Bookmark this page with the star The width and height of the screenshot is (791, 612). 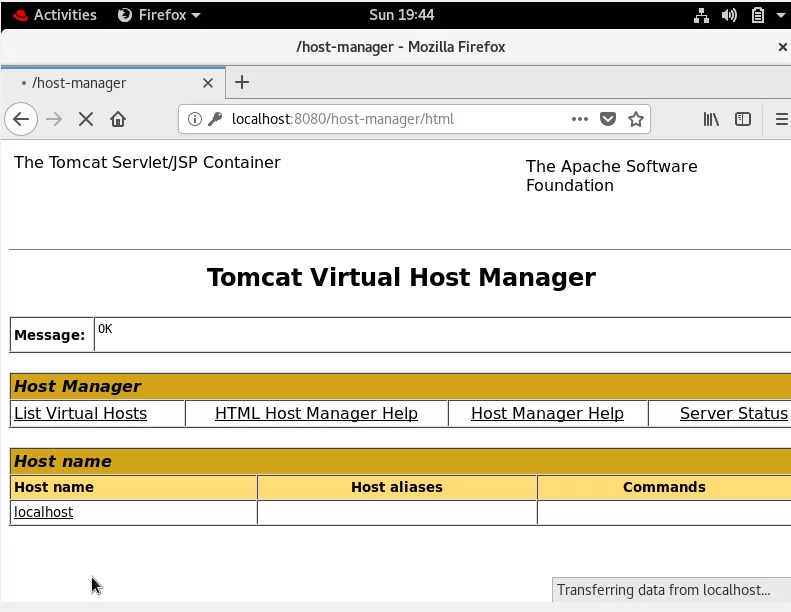point(636,119)
